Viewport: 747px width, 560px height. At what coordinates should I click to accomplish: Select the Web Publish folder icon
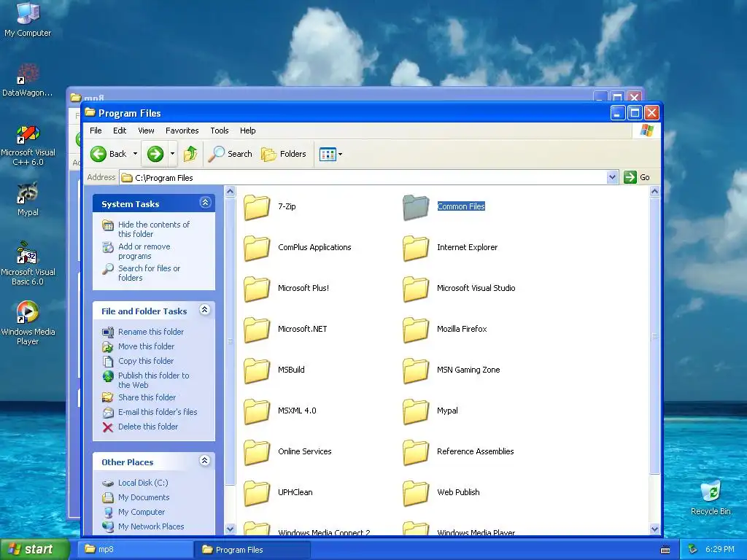point(416,494)
